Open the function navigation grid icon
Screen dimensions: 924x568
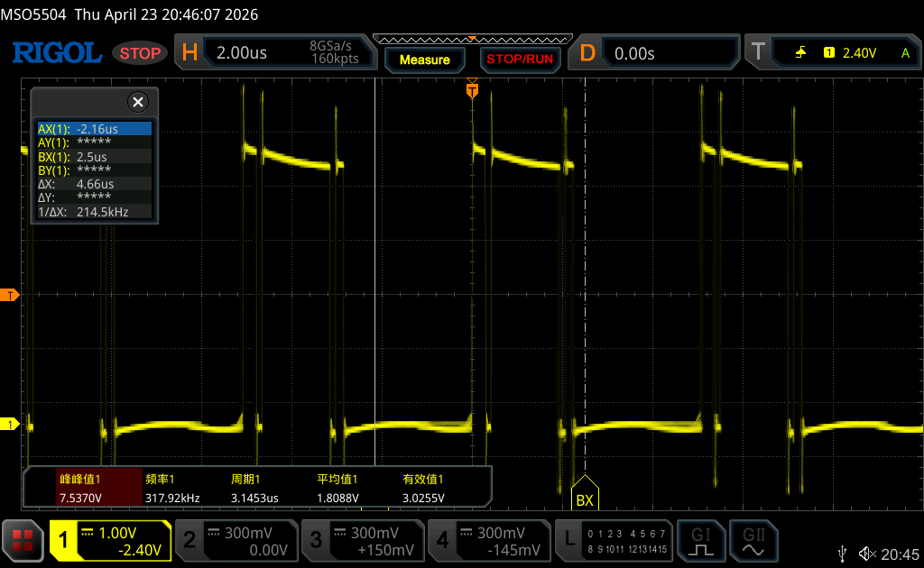pos(23,539)
